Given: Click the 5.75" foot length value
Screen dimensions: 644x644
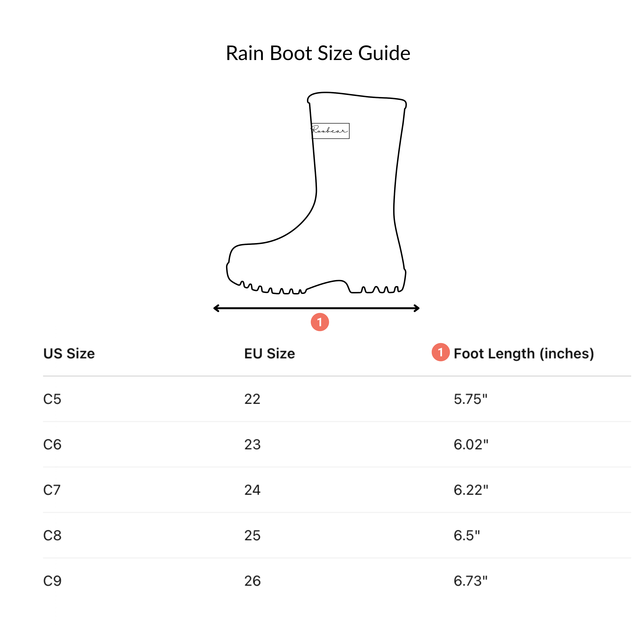Looking at the screenshot, I should pos(470,399).
